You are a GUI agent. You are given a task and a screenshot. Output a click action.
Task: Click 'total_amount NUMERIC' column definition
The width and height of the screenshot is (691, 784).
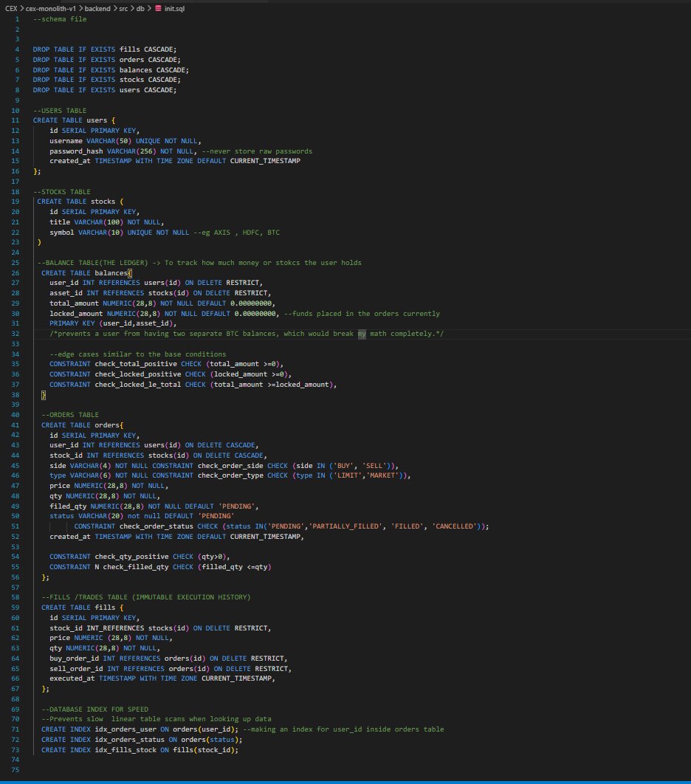click(x=162, y=303)
